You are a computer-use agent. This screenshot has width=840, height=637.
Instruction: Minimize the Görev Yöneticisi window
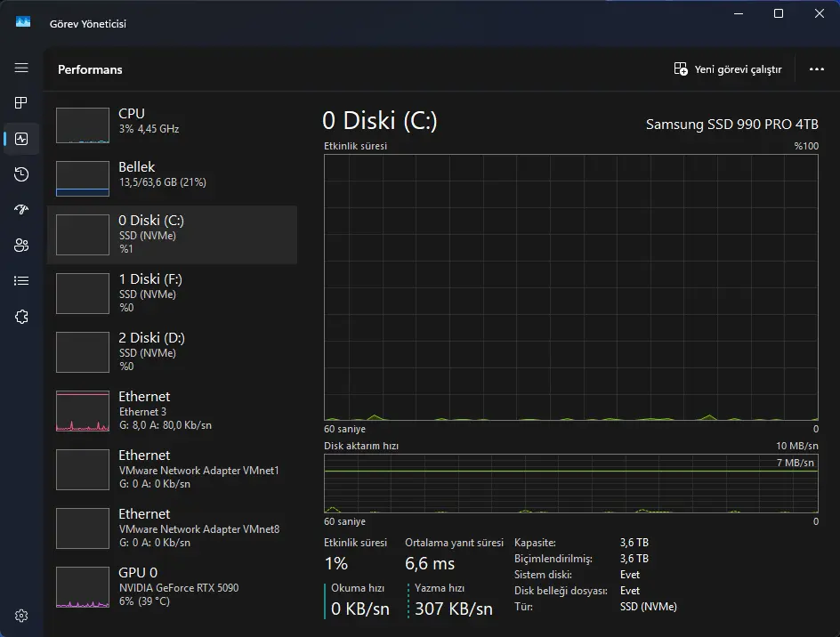(739, 13)
